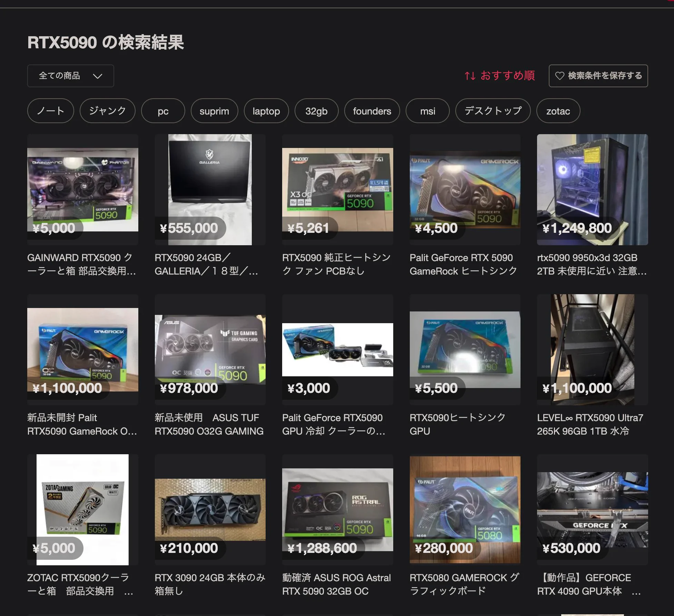The width and height of the screenshot is (674, 616).
Task: Open GAINWARD RTX5090 Phantom ¥5,000 thumbnail
Action: 83,190
